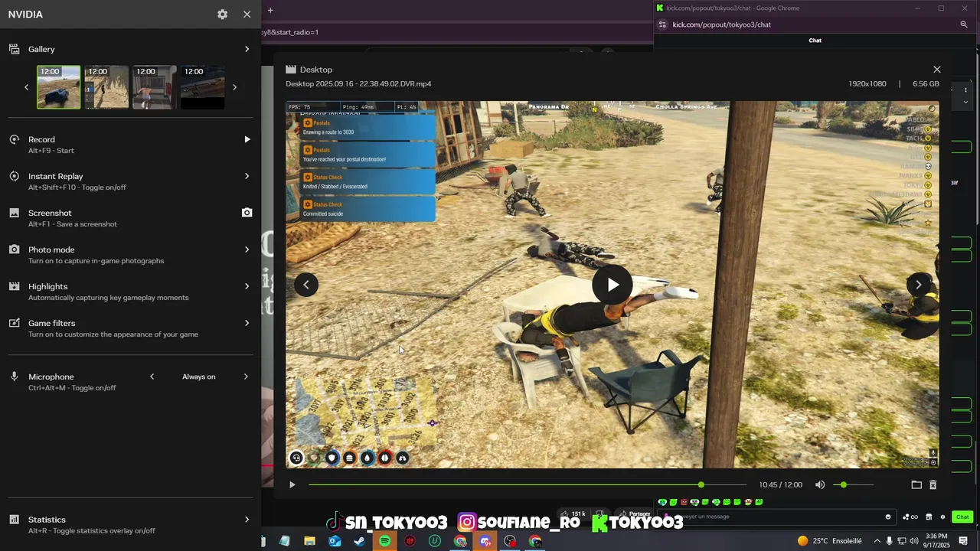Take a screenshot with the camera icon
The image size is (980, 551).
point(247,213)
